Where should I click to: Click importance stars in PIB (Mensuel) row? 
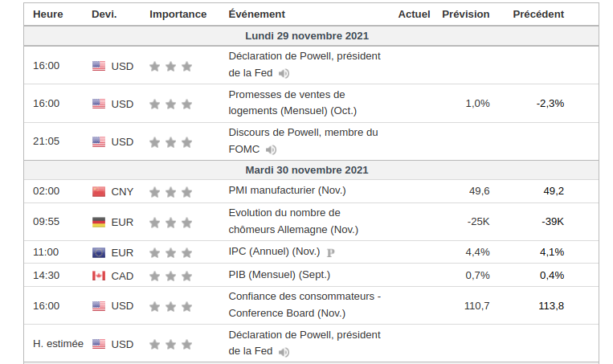(x=170, y=276)
